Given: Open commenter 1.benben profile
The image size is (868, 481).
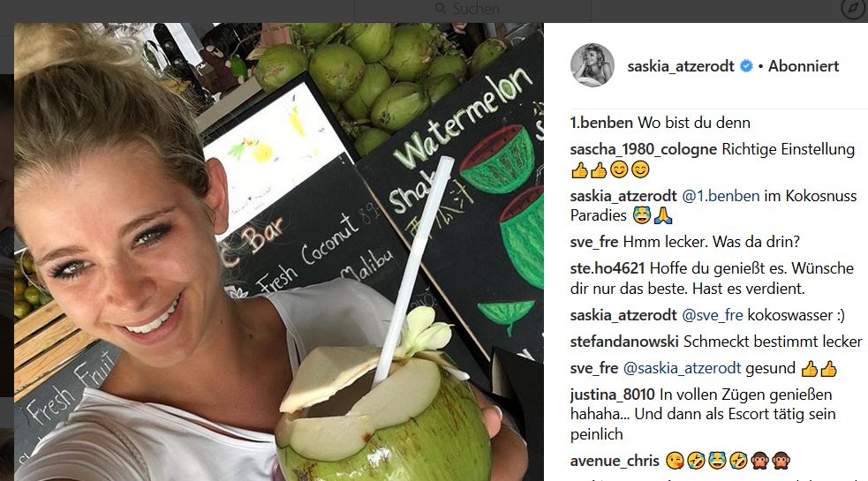Looking at the screenshot, I should tap(601, 123).
